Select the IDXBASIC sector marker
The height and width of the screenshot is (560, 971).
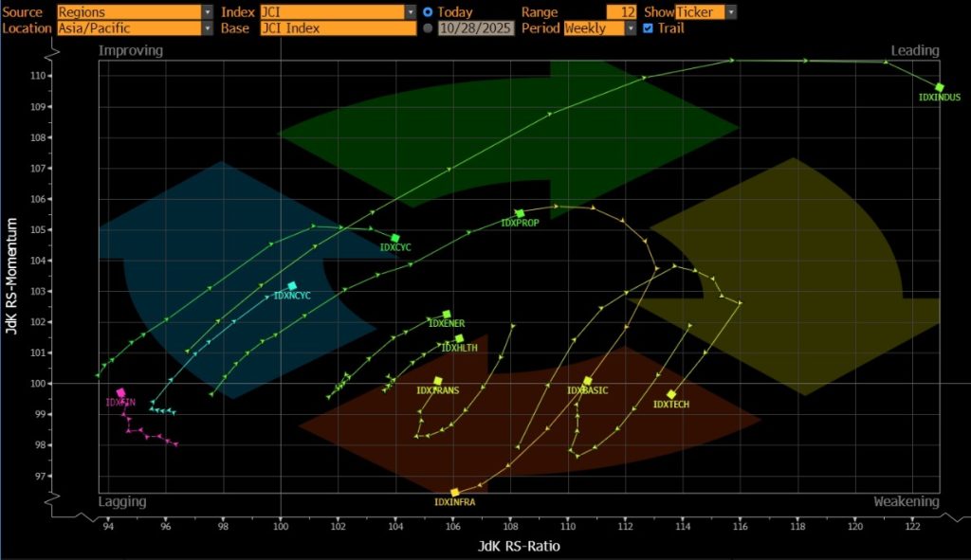(x=588, y=381)
